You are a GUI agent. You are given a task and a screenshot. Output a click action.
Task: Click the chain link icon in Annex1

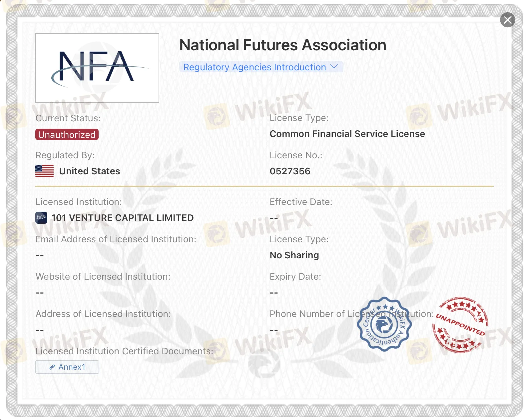[x=52, y=367]
